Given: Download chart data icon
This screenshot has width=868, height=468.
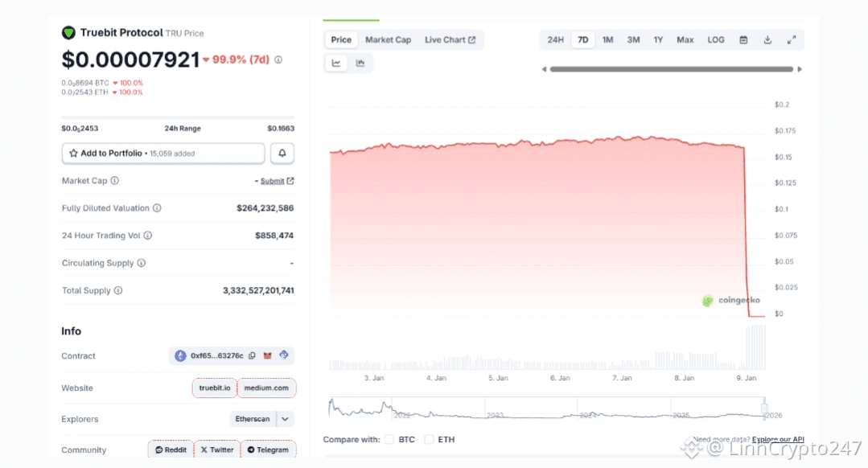Looking at the screenshot, I should (x=767, y=39).
